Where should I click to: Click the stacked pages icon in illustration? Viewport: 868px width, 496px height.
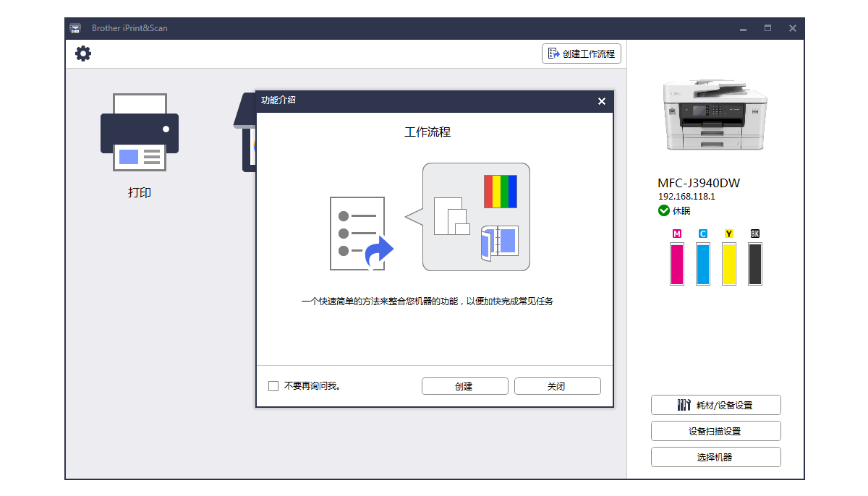(451, 215)
